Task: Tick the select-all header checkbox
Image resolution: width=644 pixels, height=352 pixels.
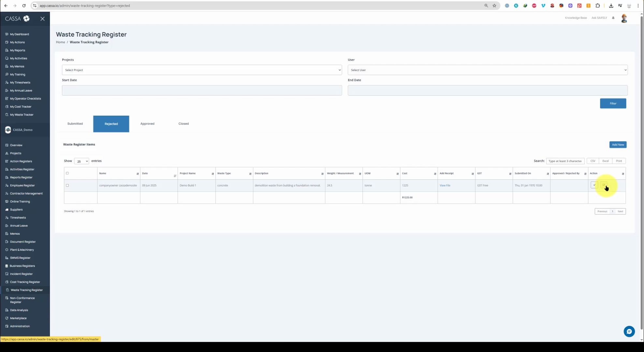Action: point(67,173)
